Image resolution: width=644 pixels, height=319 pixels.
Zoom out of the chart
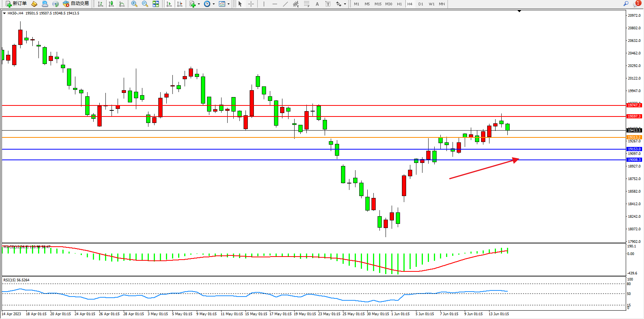tap(145, 4)
